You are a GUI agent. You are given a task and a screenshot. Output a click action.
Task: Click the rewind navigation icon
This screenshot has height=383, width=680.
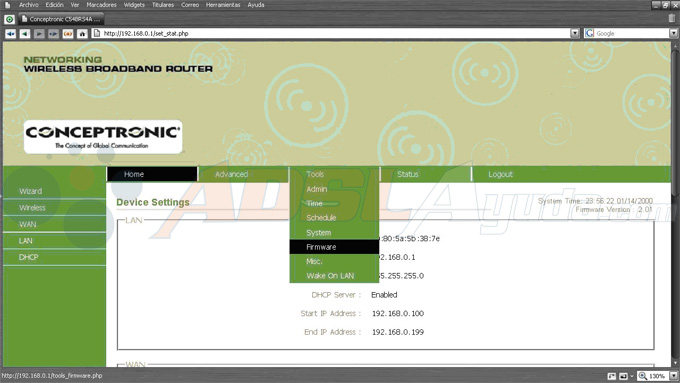[x=10, y=33]
